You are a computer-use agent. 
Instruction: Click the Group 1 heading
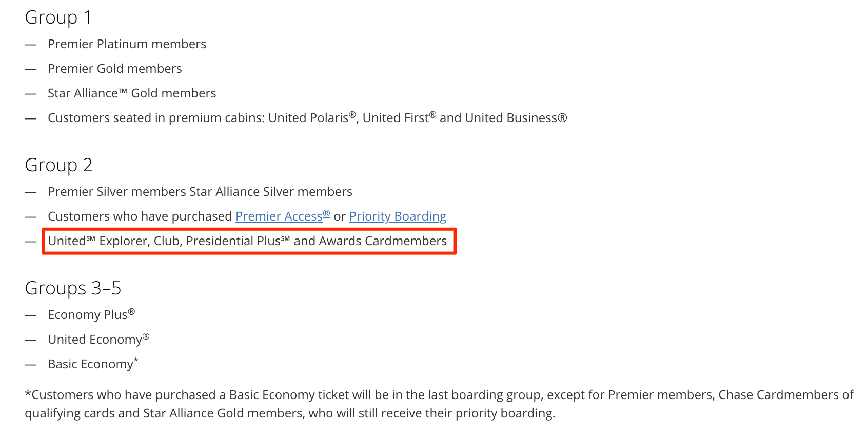58,17
